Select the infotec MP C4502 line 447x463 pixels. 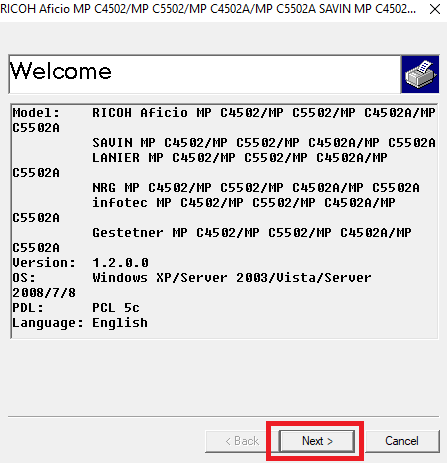coord(244,203)
